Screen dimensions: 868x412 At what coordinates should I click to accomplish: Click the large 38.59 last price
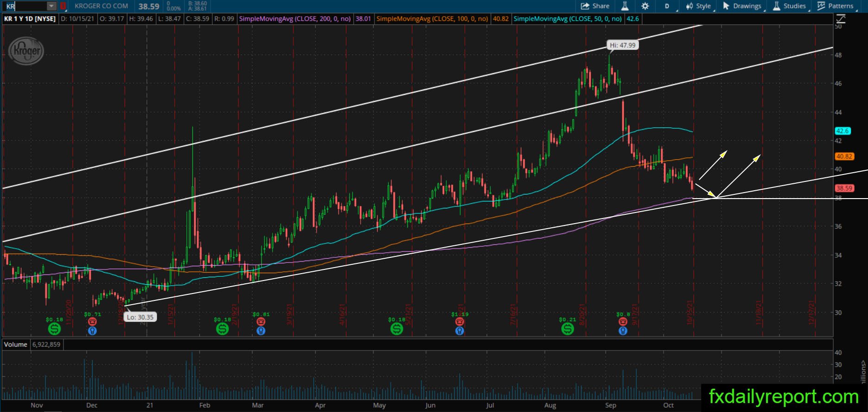pos(149,6)
